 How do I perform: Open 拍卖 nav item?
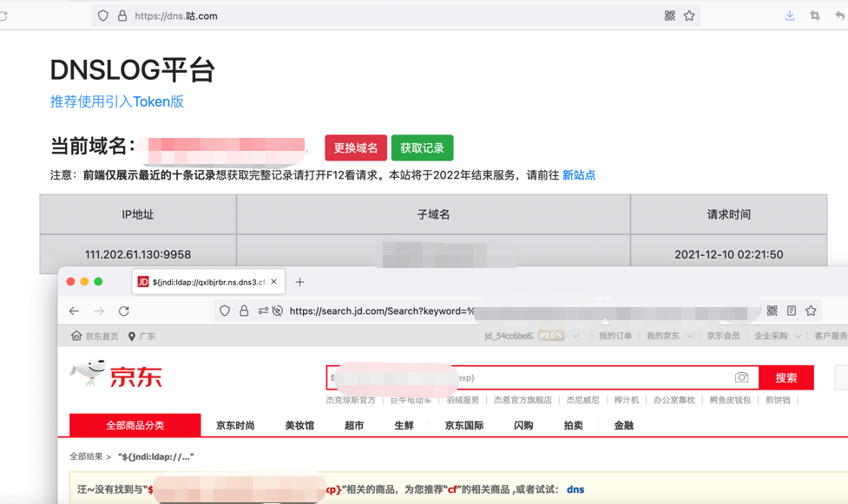(x=573, y=426)
